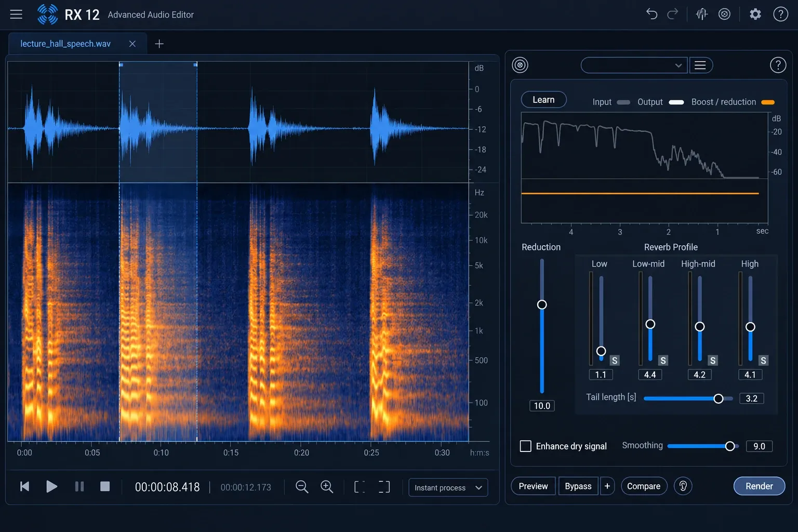798x532 pixels.
Task: Click the selection end marker handle
Action: (195, 64)
